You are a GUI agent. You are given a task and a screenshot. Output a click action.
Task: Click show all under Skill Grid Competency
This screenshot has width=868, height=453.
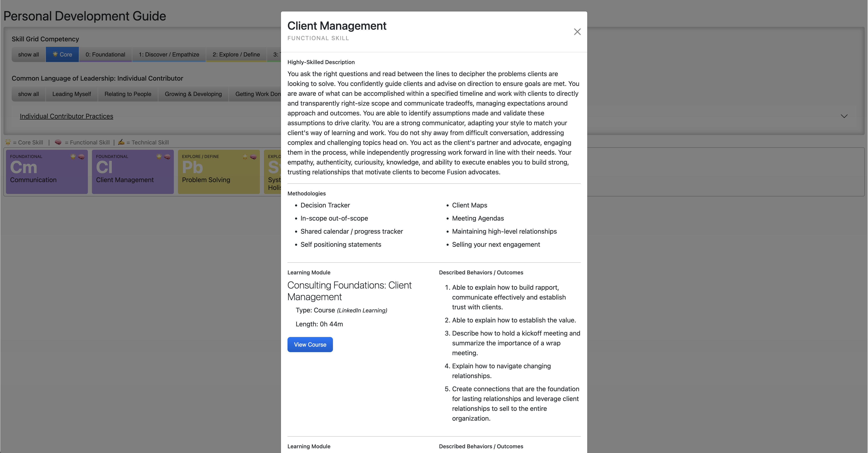click(x=28, y=55)
